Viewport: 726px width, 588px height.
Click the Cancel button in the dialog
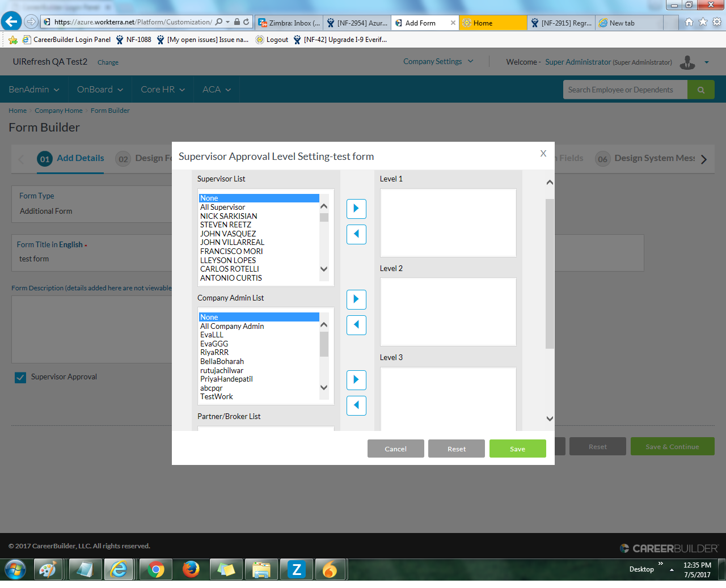[395, 449]
